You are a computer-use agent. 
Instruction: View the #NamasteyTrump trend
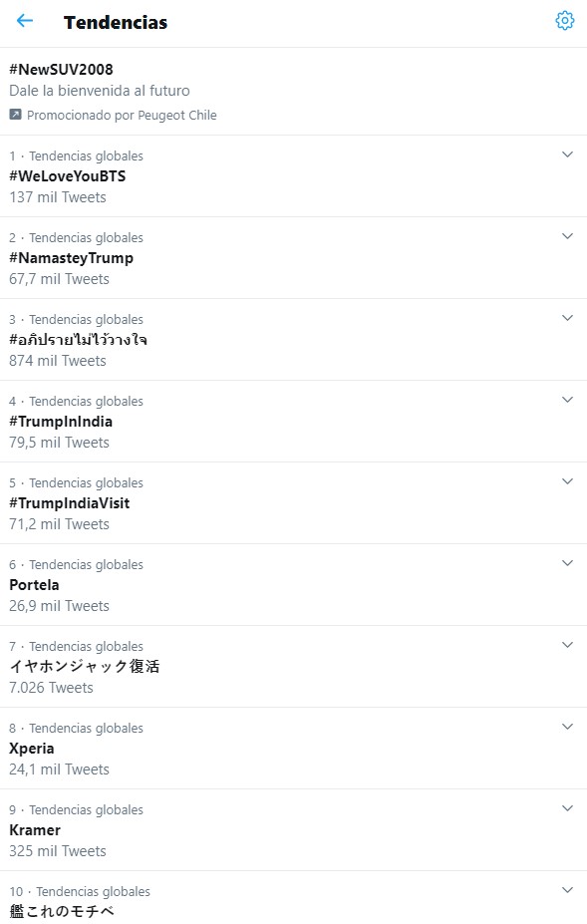pyautogui.click(x=72, y=258)
